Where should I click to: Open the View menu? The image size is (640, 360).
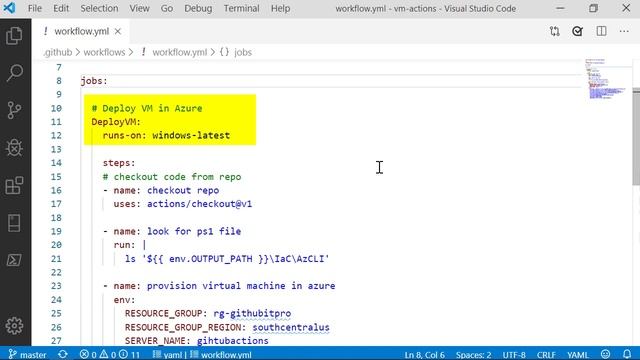point(139,8)
